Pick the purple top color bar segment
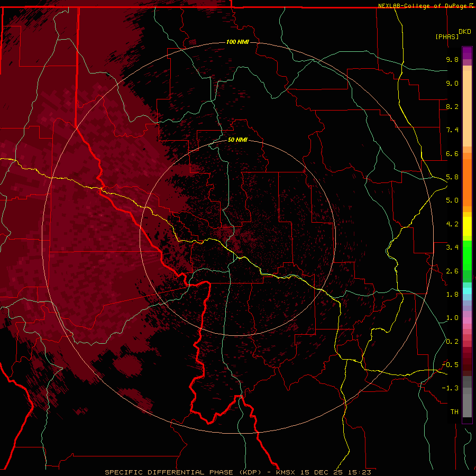 point(467,53)
